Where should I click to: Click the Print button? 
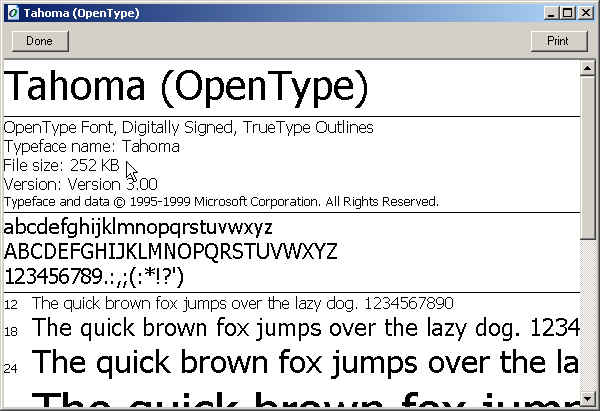[559, 41]
